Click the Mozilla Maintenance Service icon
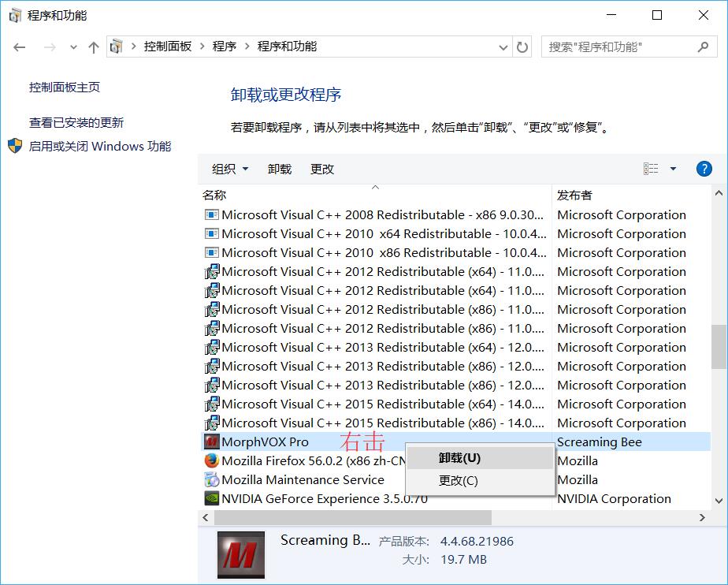728x585 pixels. click(x=211, y=479)
